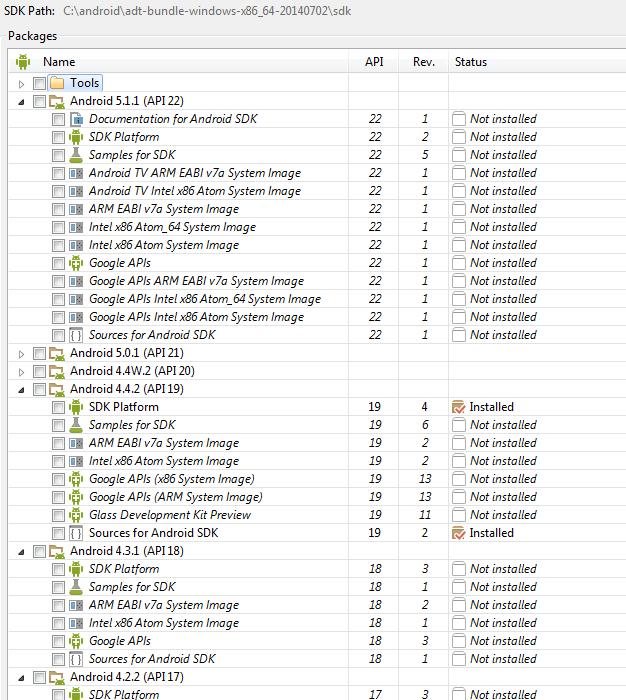Viewport: 626px width, 700px height.
Task: Click the Not installed status for API 17 SDK Platform
Action: [503, 695]
